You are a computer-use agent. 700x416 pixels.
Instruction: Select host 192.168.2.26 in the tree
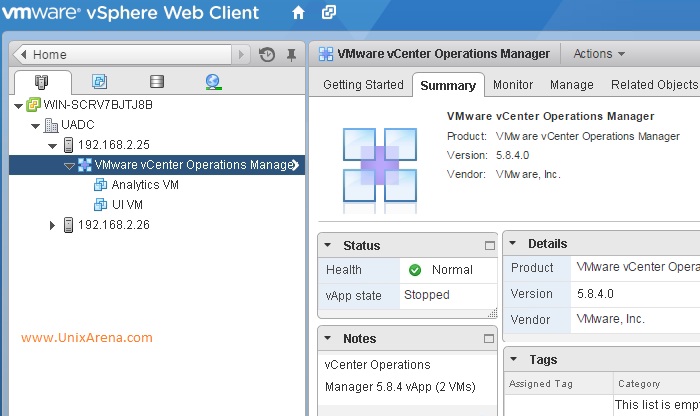pyautogui.click(x=114, y=225)
